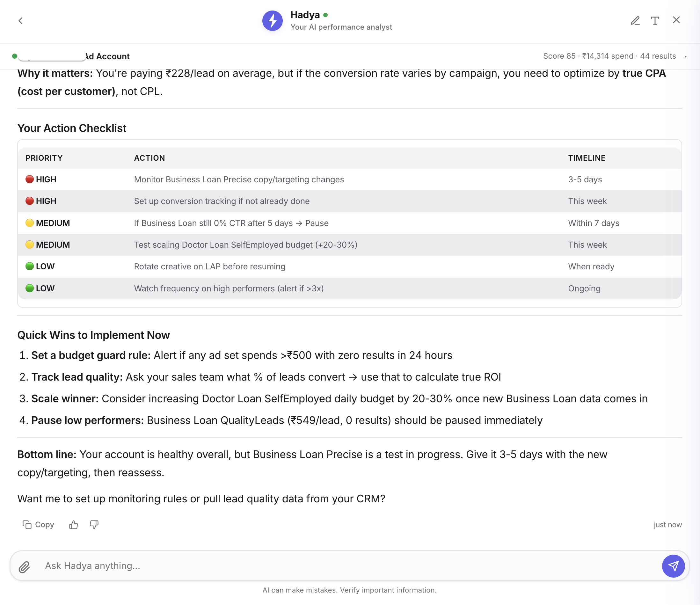Click 'Quick Wins to Implement Now' heading
This screenshot has width=700, height=605.
[93, 335]
